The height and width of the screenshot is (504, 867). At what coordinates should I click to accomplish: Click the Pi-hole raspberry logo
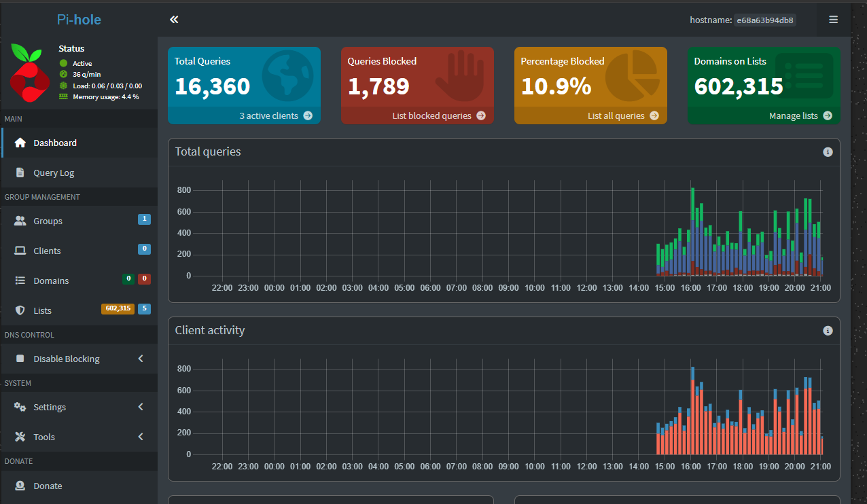click(x=30, y=73)
